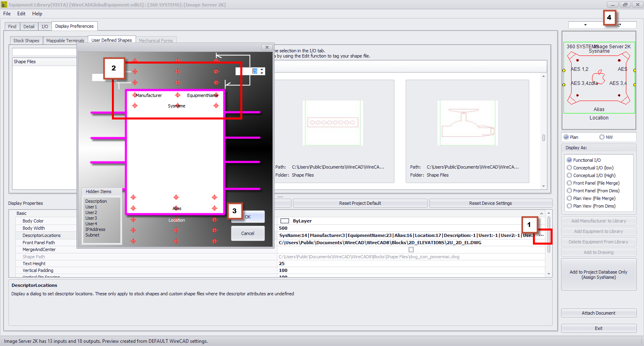Click shape list scroll up arrow

543,76
